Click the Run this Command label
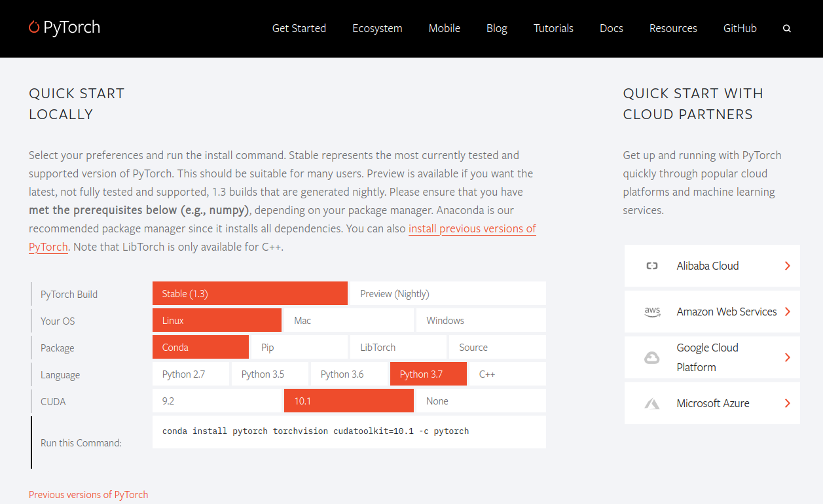Viewport: 823px width, 504px height. [81, 442]
